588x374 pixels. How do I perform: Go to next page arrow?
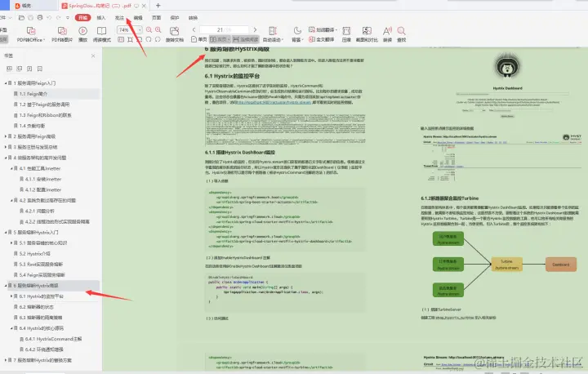point(255,29)
